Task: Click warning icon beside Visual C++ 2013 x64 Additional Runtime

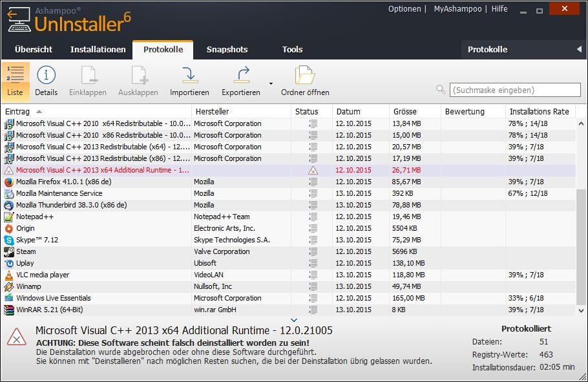Action: [9, 171]
